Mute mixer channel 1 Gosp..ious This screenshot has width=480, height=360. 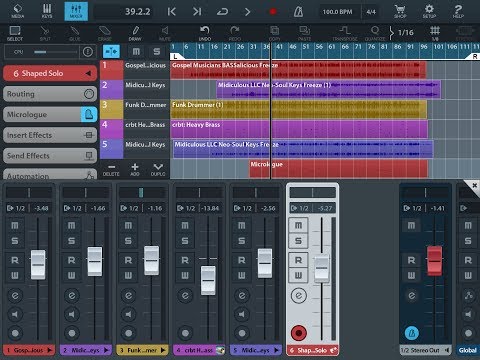15,226
